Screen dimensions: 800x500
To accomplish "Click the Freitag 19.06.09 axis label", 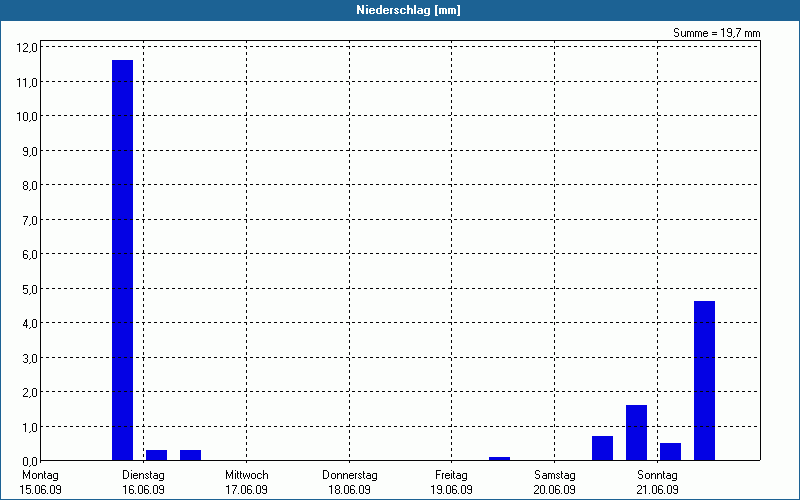I will [x=452, y=483].
